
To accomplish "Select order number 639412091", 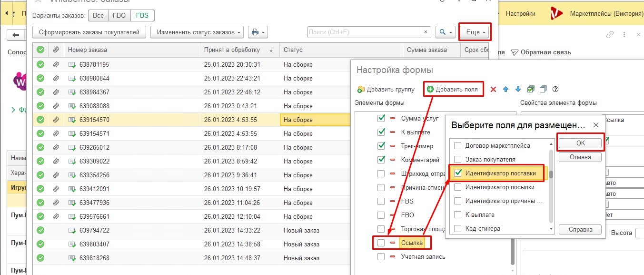I will (x=94, y=189).
